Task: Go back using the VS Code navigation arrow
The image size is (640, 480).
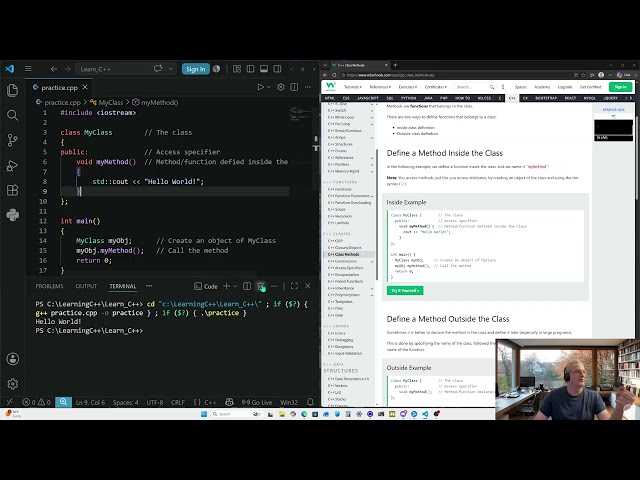Action: [54, 69]
